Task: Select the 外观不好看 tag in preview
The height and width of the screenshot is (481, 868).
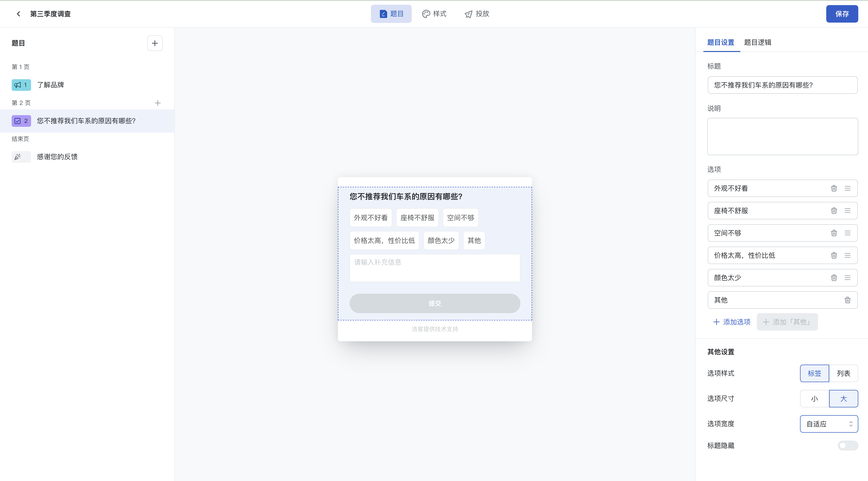Action: tap(371, 218)
